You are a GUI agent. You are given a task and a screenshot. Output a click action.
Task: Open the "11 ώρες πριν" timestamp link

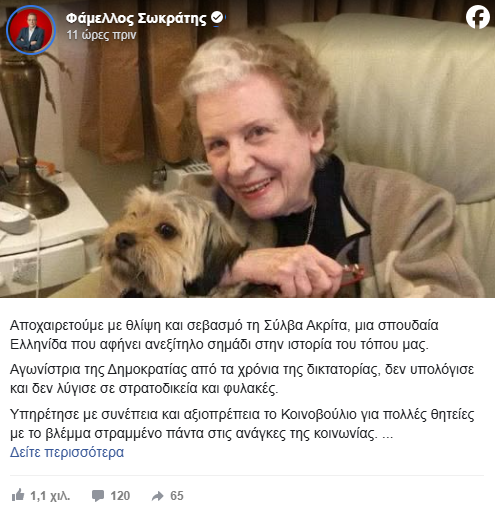click(x=101, y=35)
